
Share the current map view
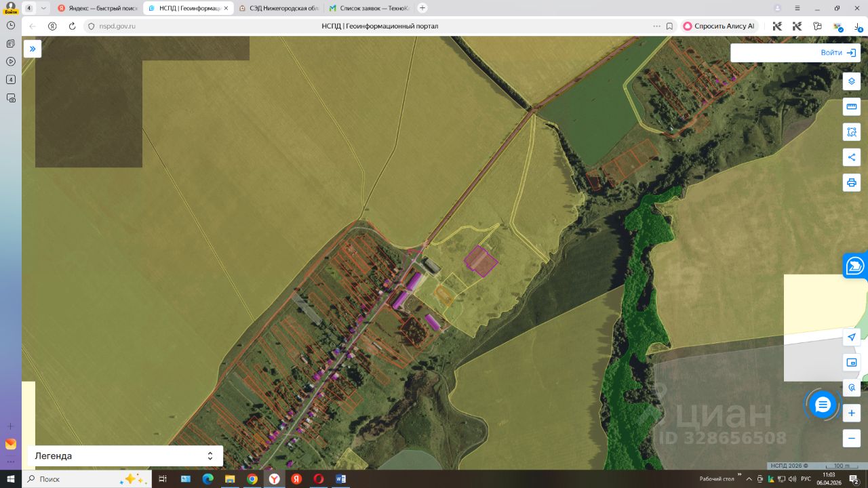pyautogui.click(x=852, y=157)
